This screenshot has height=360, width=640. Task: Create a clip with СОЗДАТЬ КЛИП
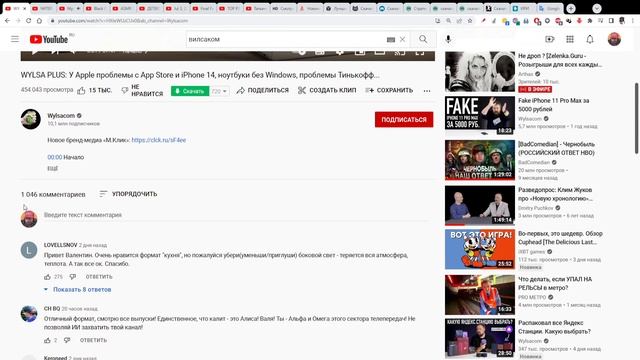(327, 90)
